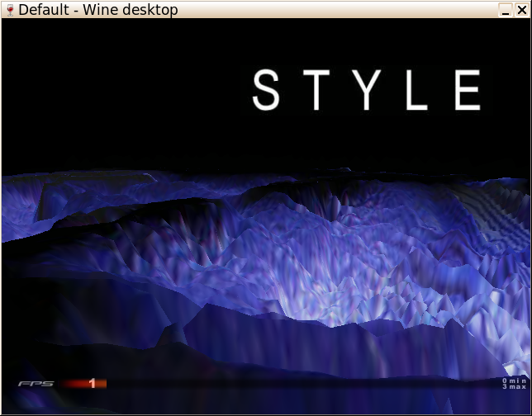Click the FPS logo in the bottom-left overlay
Viewport: 532px width, 416px height.
[36, 384]
